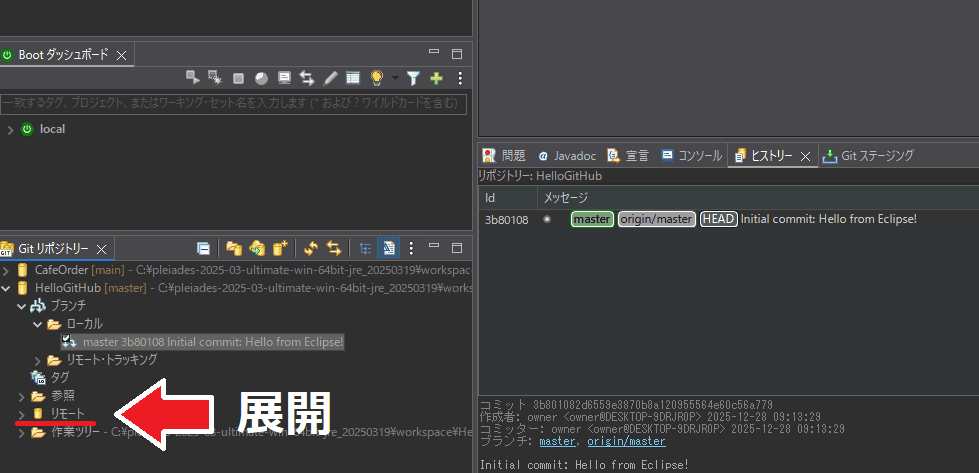The height and width of the screenshot is (473, 979).
Task: Click the green plus icon in Boot Dashboard
Action: [436, 78]
